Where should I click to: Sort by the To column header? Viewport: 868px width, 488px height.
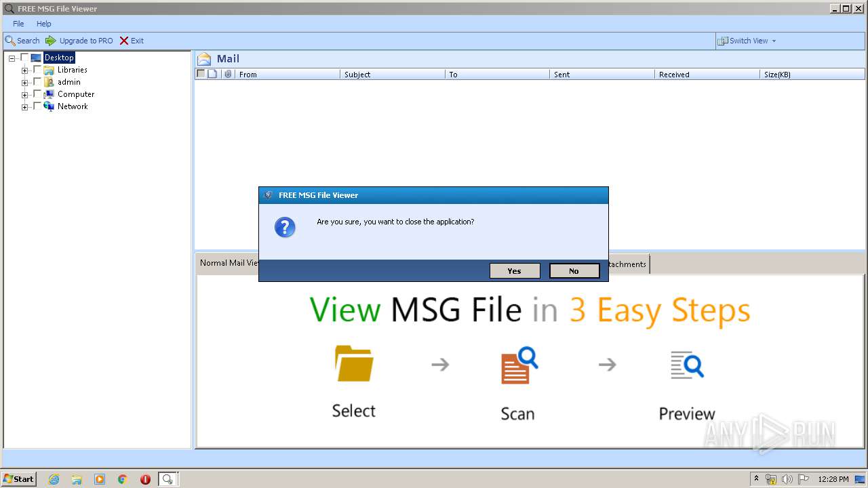click(497, 75)
